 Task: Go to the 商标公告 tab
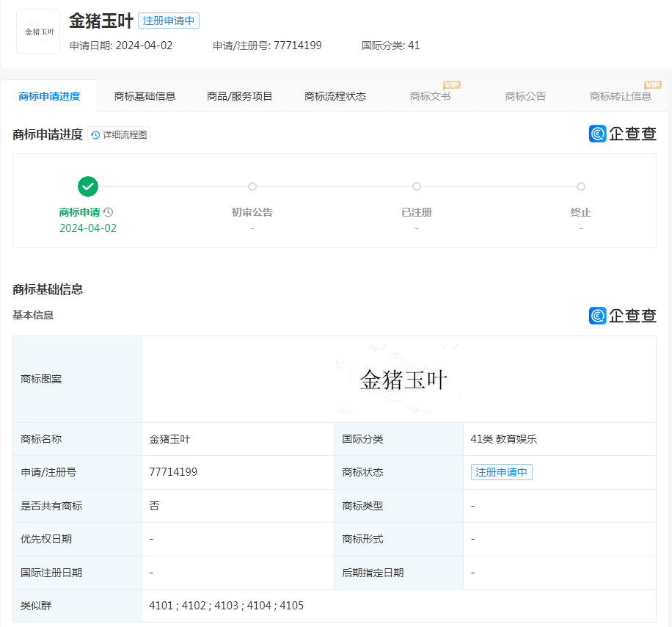pos(525,96)
